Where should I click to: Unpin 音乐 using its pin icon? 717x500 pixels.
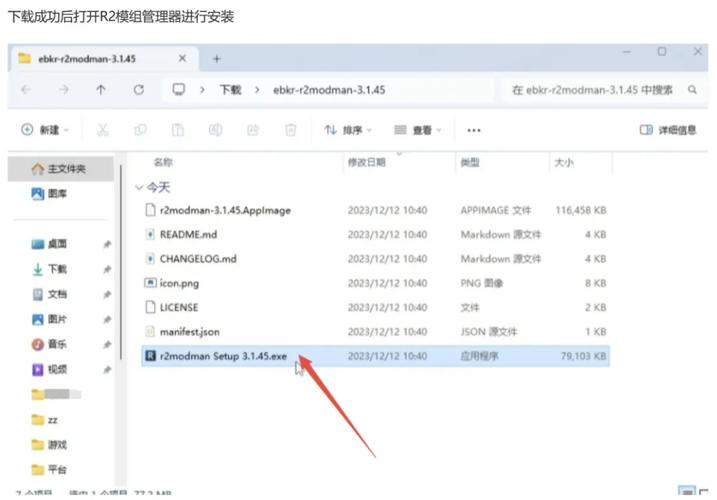click(x=107, y=344)
